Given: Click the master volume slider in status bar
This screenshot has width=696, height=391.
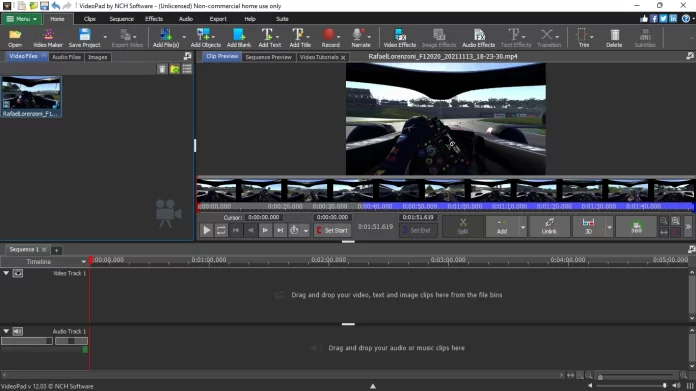Looking at the screenshot, I should (x=630, y=386).
